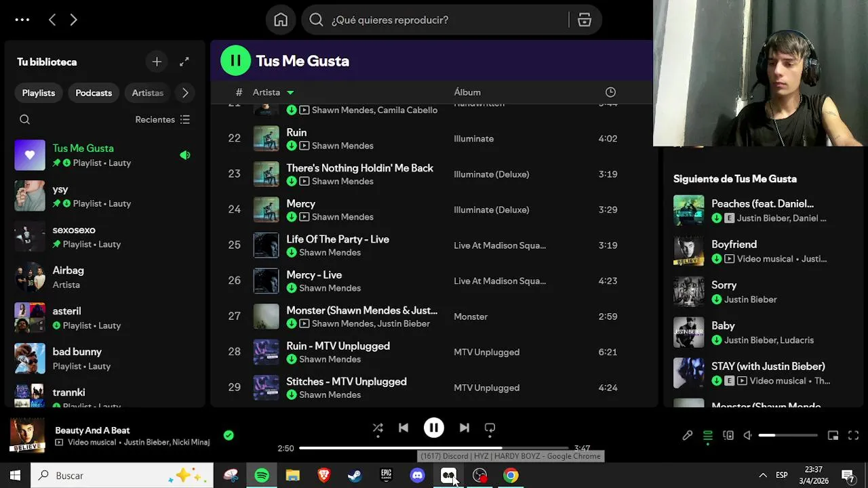Toggle repeat mode
Viewport: 868px width, 488px height.
(490, 428)
